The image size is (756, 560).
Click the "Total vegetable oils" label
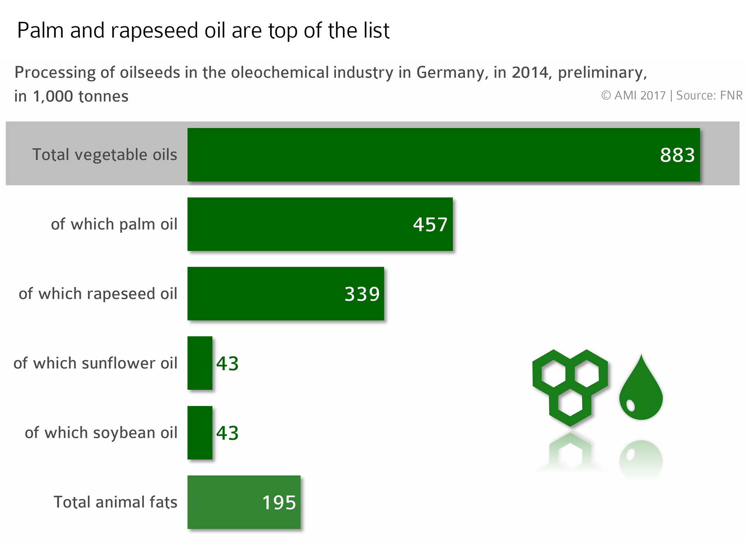coord(105,155)
